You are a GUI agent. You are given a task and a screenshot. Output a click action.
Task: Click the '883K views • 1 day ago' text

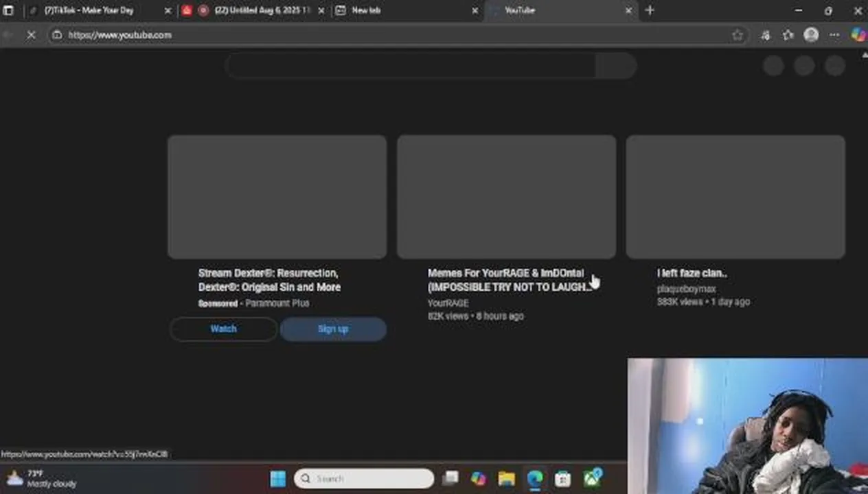tap(703, 302)
